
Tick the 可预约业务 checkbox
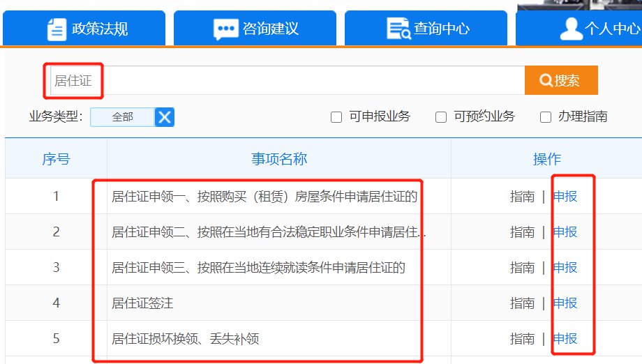(x=441, y=117)
